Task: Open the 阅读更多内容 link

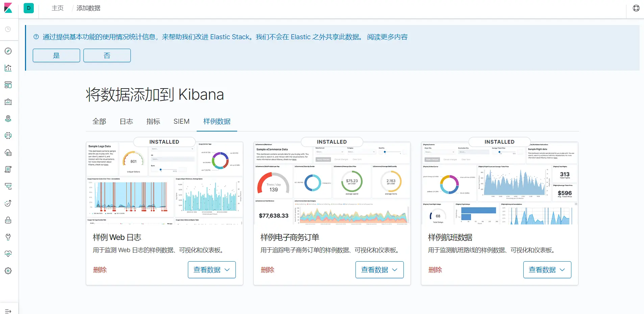Action: [387, 37]
